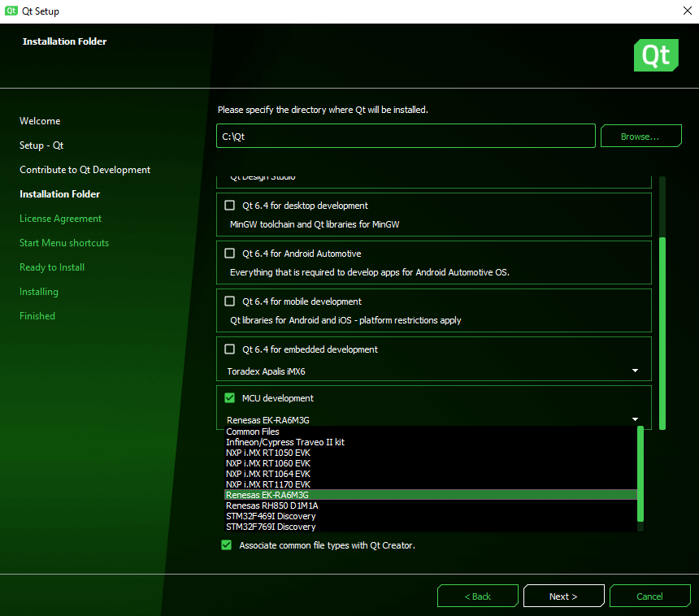Uncheck the MCU development checkbox
Image resolution: width=699 pixels, height=616 pixels.
click(x=230, y=398)
